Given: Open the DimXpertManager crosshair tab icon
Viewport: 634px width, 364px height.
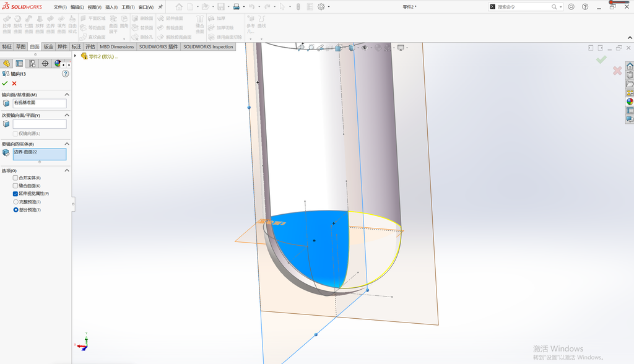Looking at the screenshot, I should 45,64.
